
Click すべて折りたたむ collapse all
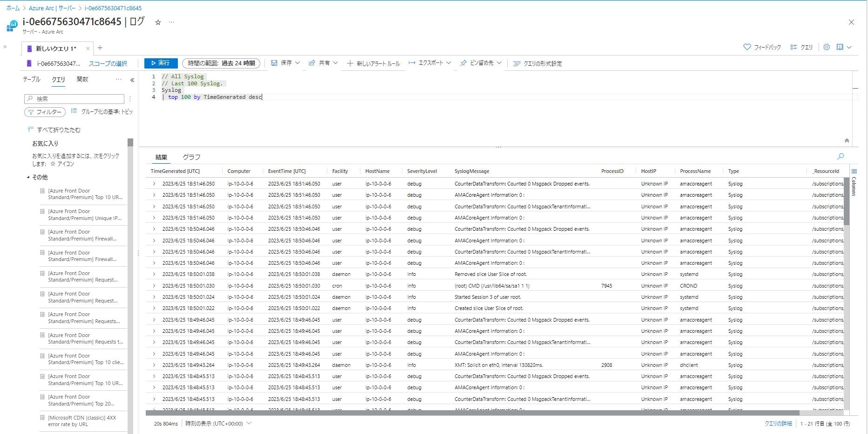tap(54, 130)
